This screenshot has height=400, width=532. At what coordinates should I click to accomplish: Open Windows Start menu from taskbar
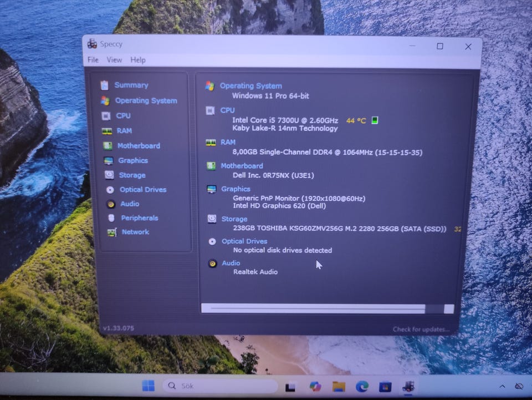[x=148, y=386]
